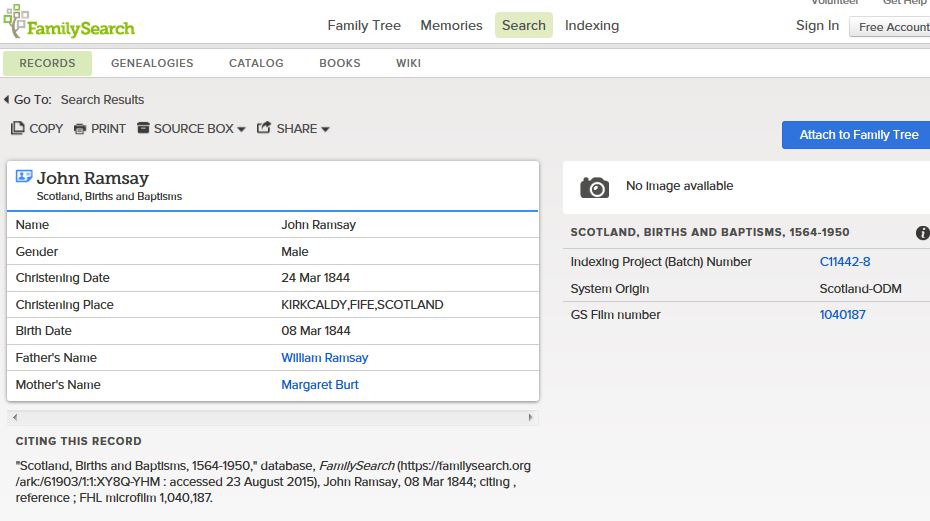Click the Print printer icon
The height and width of the screenshot is (521, 930).
tap(80, 129)
